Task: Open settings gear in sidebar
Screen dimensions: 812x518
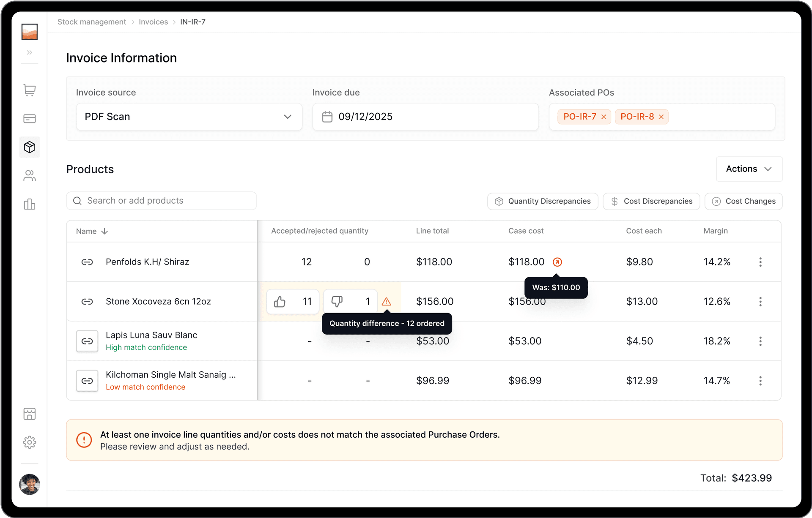Action: [30, 442]
